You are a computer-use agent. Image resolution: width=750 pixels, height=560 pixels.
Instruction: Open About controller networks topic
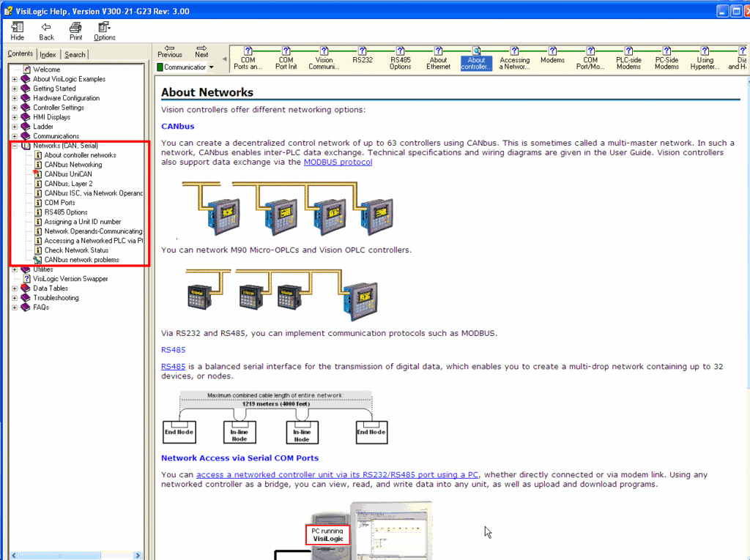pos(80,155)
